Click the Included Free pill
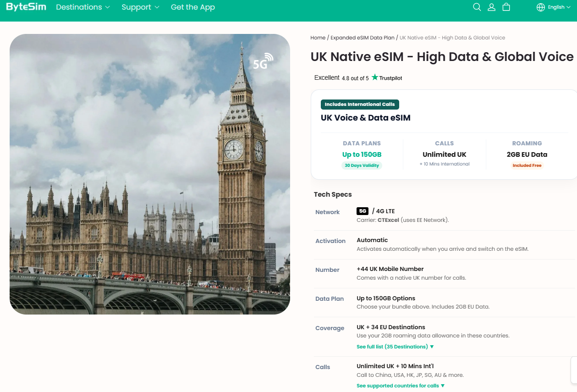Viewport: 577px width, 392px height. point(527,166)
